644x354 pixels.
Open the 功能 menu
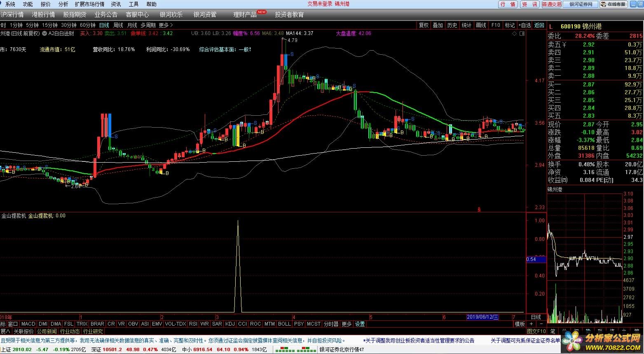[28, 4]
